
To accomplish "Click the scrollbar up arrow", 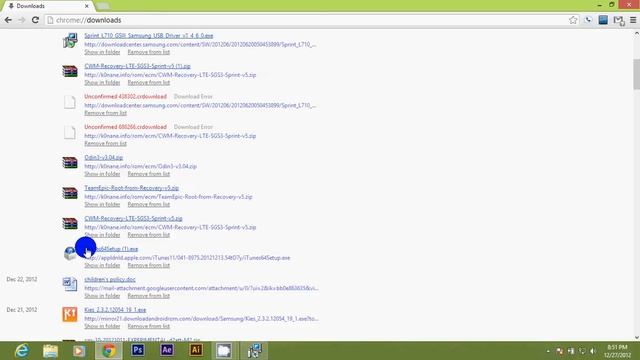I will 636,33.
